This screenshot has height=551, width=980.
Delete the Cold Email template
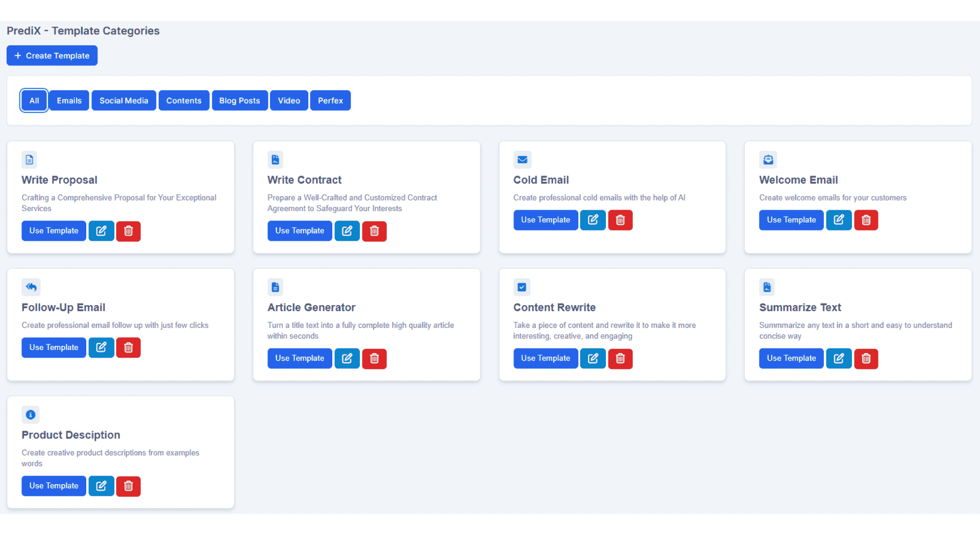[x=620, y=220]
